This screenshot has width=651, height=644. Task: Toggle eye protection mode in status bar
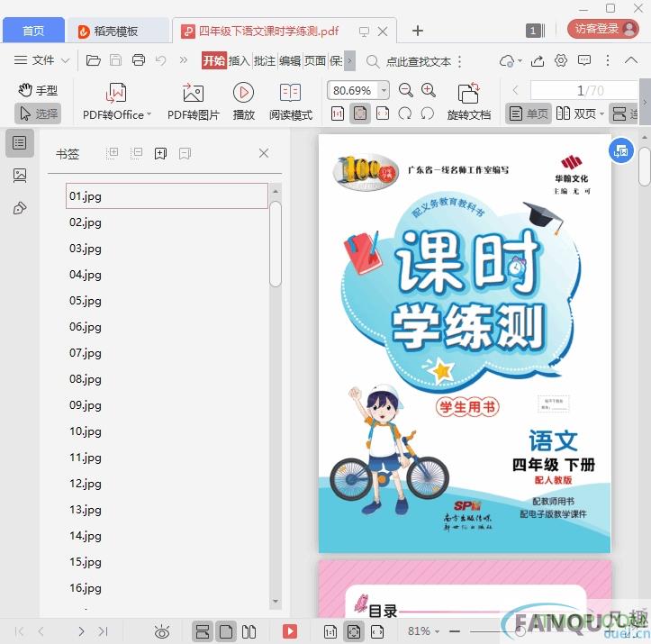coord(161,631)
